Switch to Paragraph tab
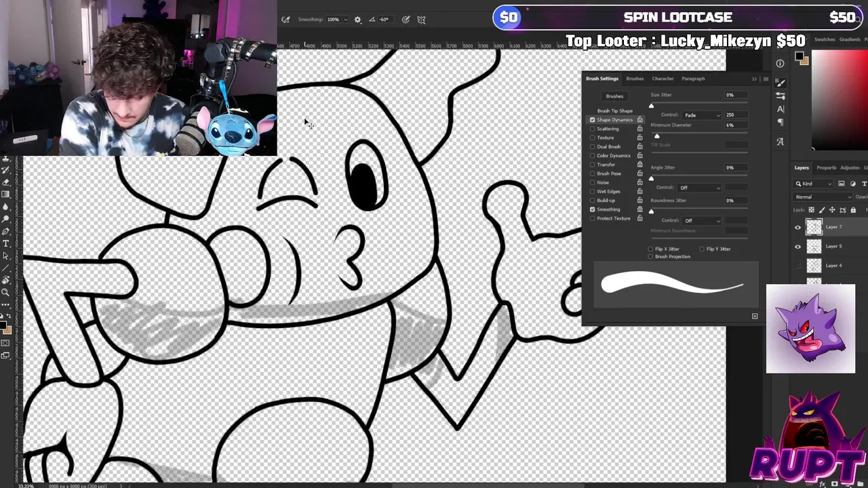The height and width of the screenshot is (488, 868). point(693,79)
